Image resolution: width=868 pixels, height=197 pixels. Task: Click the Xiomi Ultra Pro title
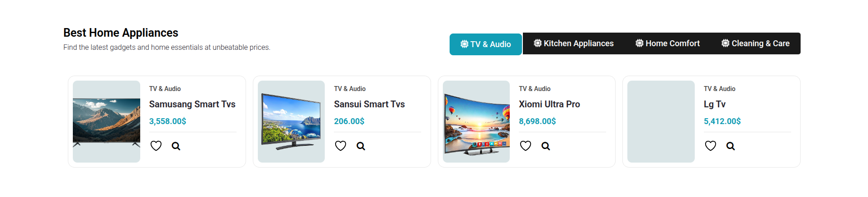549,104
